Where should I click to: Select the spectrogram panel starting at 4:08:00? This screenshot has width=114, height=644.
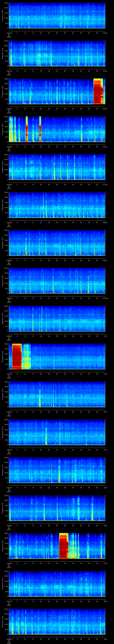(x=57, y=622)
